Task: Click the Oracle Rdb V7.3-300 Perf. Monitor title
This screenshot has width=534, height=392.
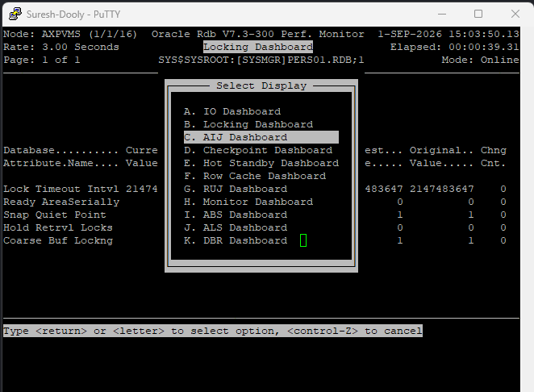Action: [258, 34]
